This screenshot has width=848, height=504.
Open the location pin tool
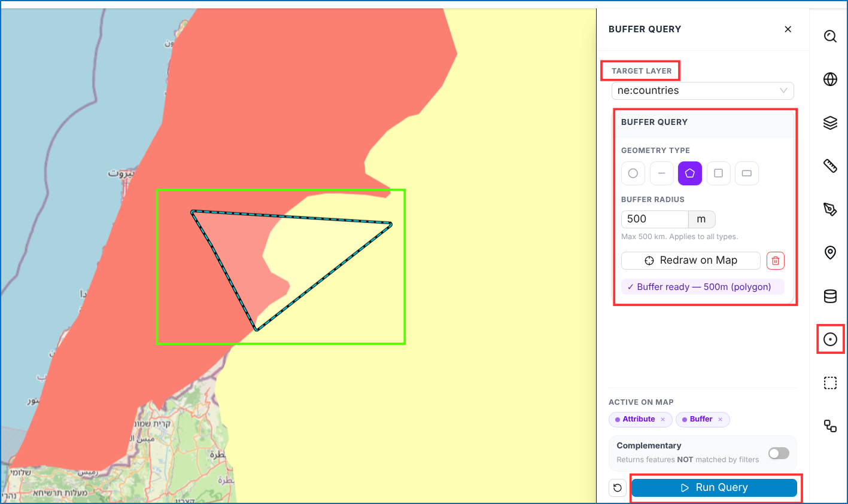[830, 252]
